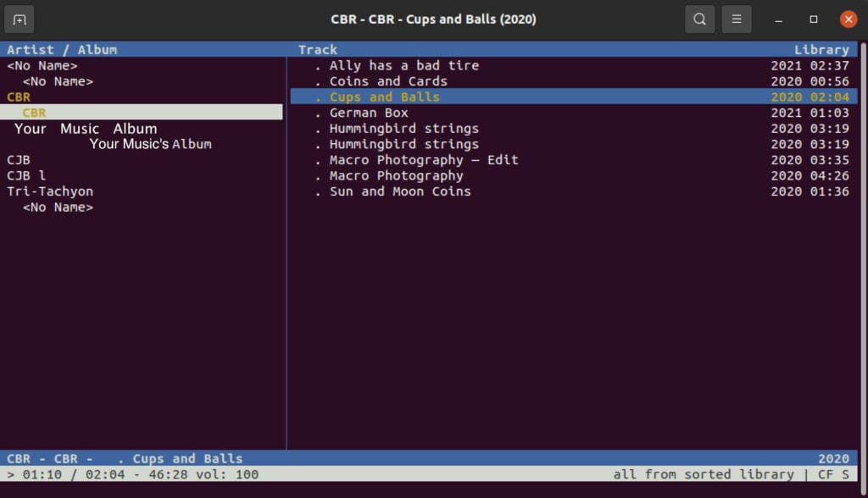Screen dimensions: 868x498
Task: Click the vol: 100 status
Action: 227,474
